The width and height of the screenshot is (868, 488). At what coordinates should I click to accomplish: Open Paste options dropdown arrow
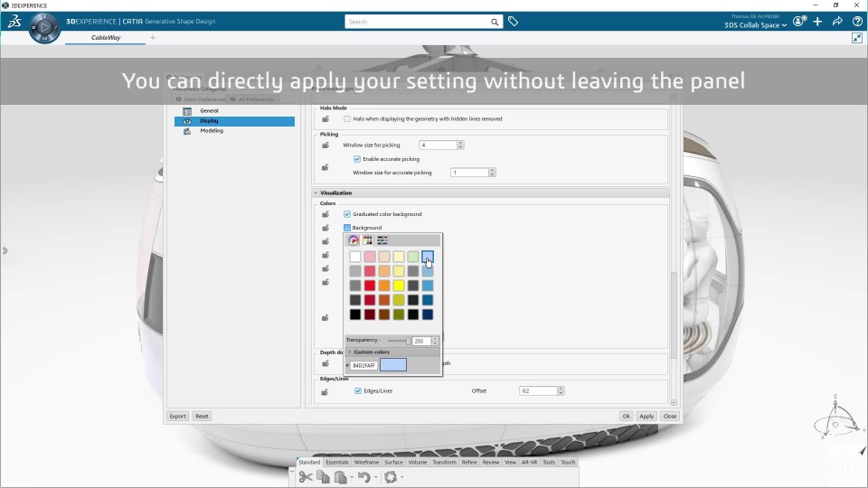352,477
